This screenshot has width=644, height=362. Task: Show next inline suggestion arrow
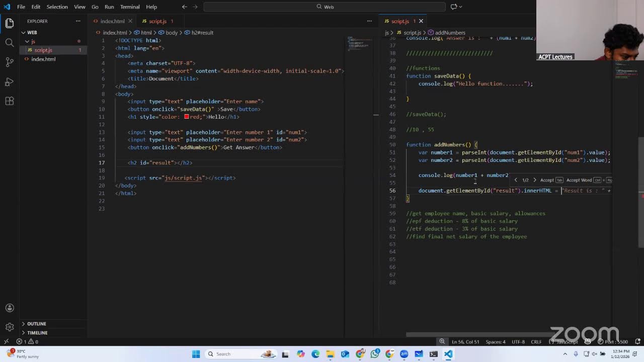(534, 180)
